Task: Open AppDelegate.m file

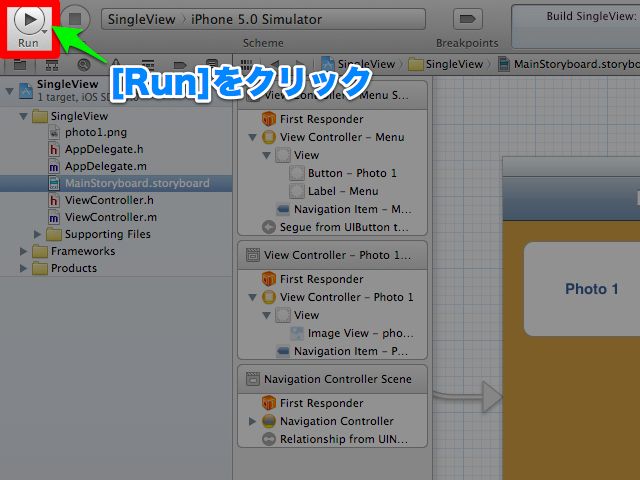Action: point(98,167)
